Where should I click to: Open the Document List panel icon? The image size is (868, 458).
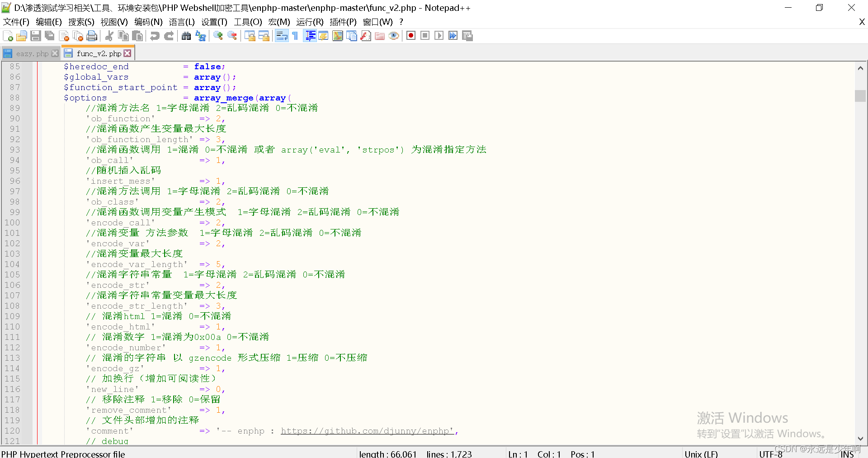[352, 36]
